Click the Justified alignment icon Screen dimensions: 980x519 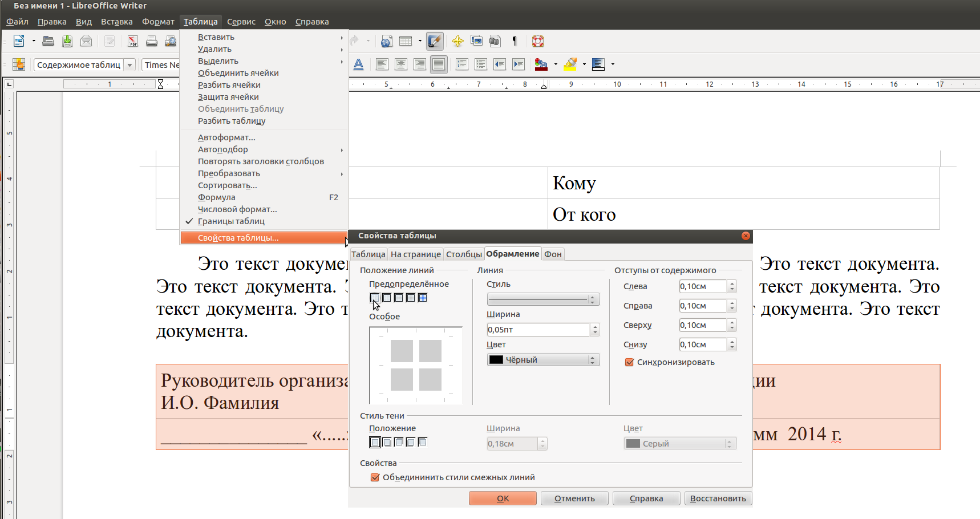(x=439, y=64)
